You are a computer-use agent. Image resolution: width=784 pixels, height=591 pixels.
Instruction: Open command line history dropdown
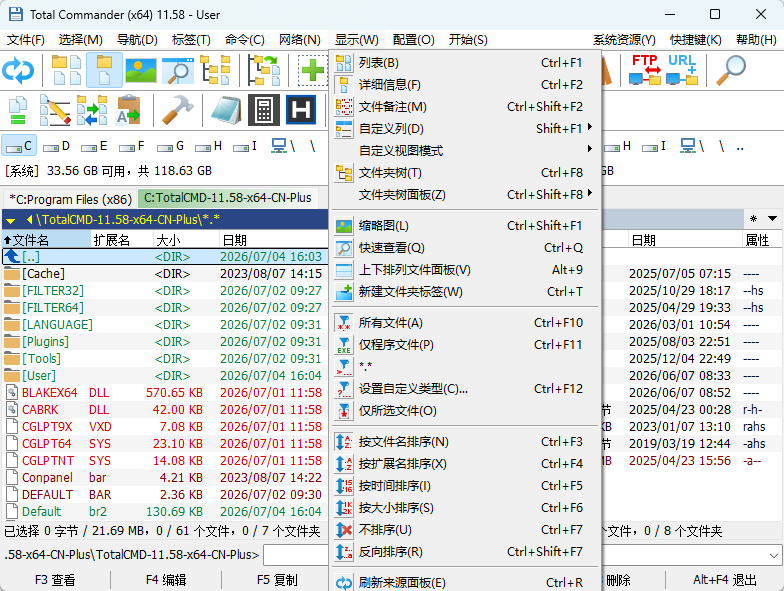[774, 555]
